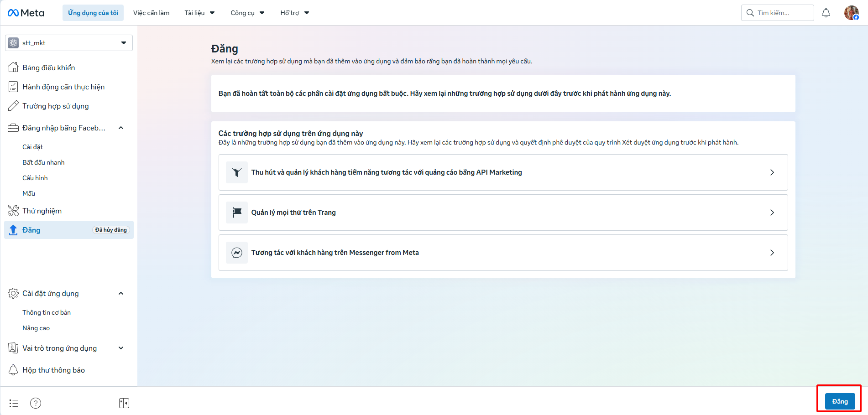868x415 pixels.
Task: Open API Marketing use case arrow
Action: 772,172
